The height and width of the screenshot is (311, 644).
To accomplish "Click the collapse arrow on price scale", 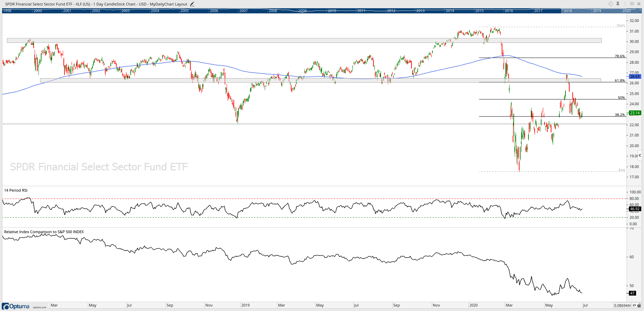I will click(640, 155).
